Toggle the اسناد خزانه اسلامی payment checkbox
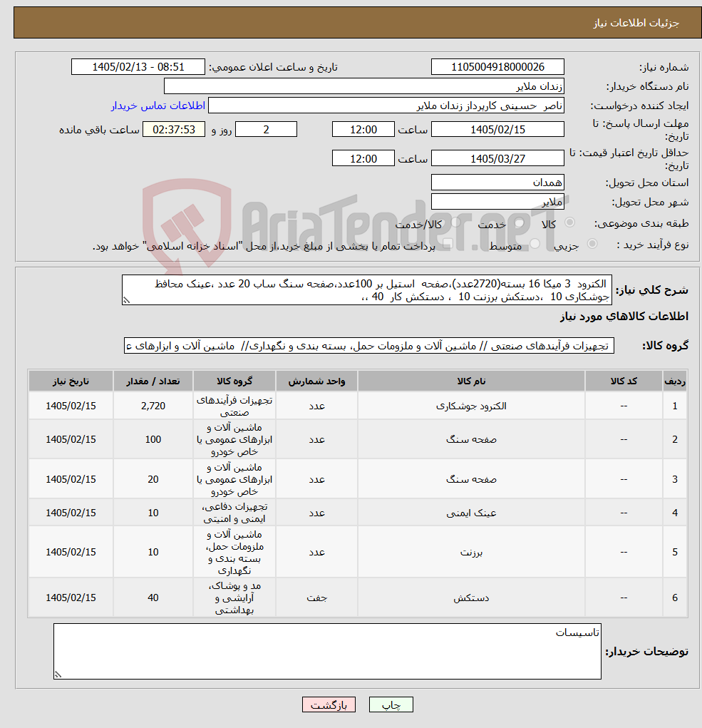The width and height of the screenshot is (702, 728). pos(448,245)
